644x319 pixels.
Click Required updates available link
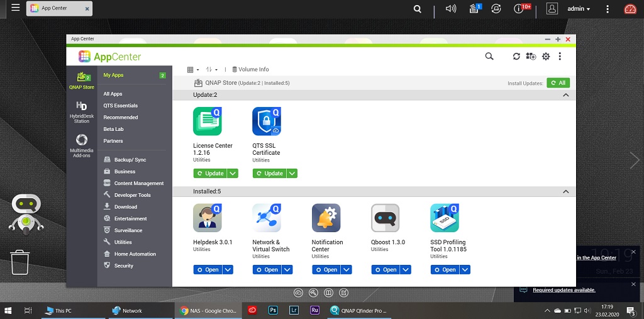tap(564, 290)
